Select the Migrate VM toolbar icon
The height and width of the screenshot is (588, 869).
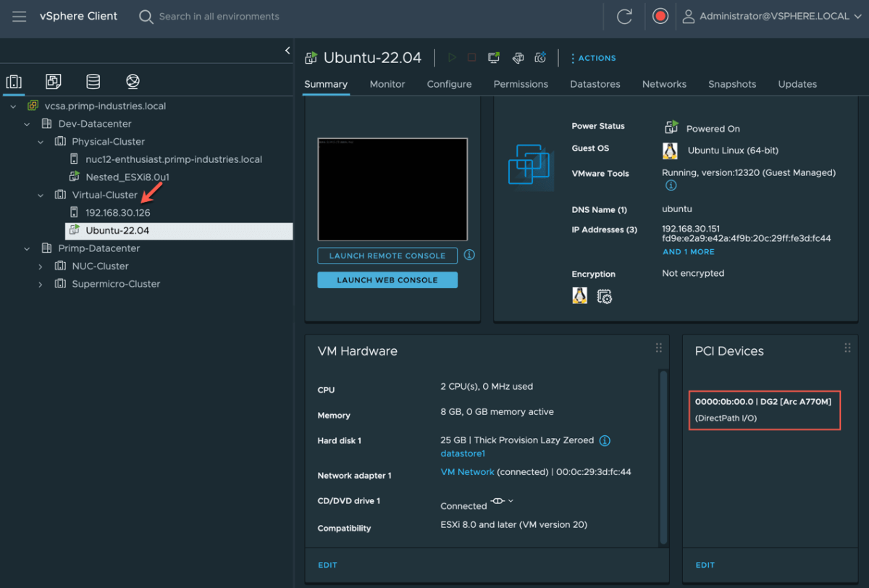(x=516, y=57)
